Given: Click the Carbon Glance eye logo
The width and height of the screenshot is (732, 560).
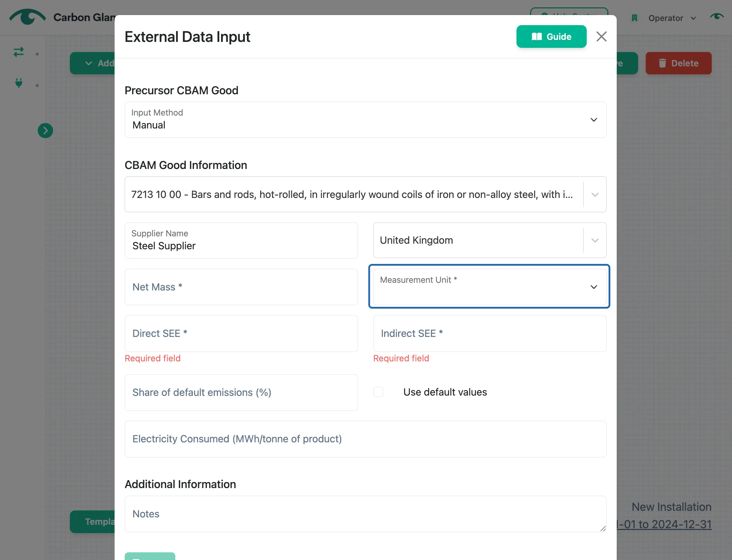Looking at the screenshot, I should click(x=27, y=17).
